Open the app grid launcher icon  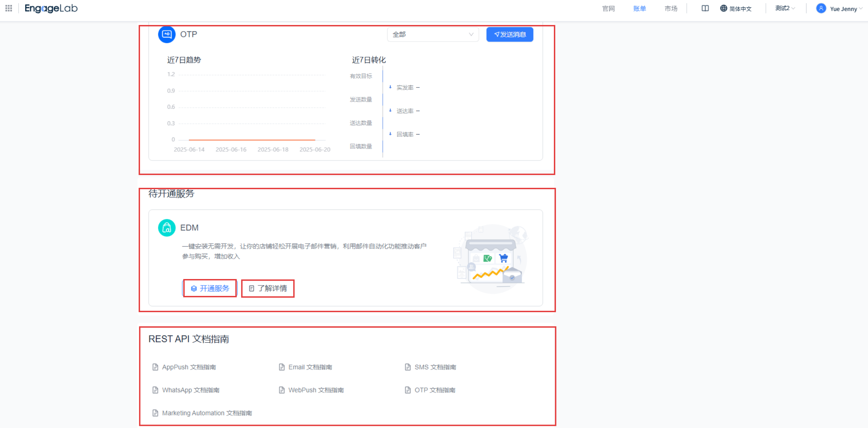coord(9,8)
